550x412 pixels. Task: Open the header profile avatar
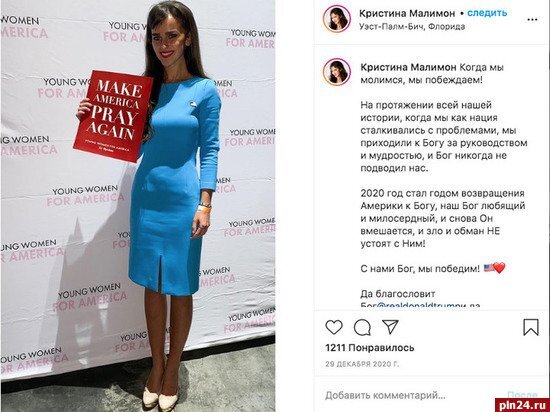337,19
